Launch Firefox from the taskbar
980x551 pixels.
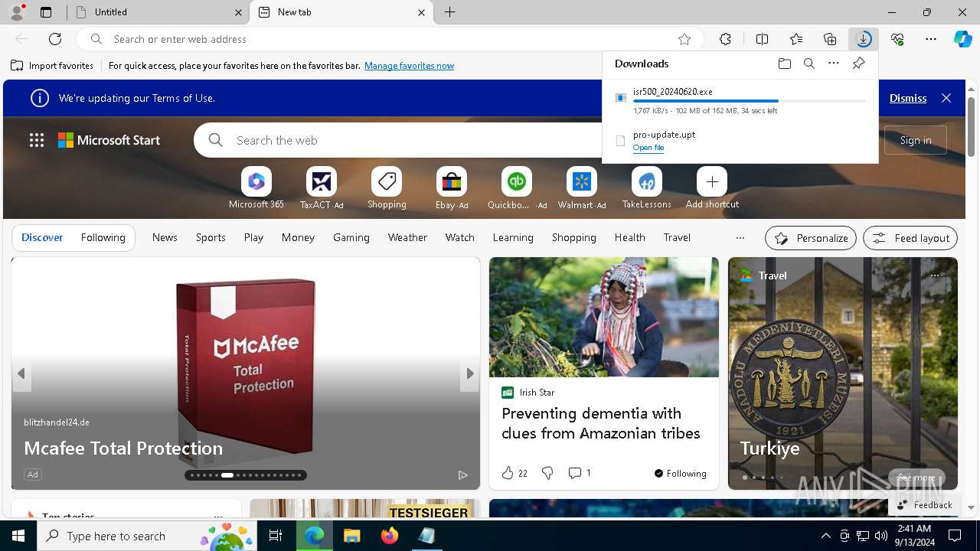click(389, 536)
